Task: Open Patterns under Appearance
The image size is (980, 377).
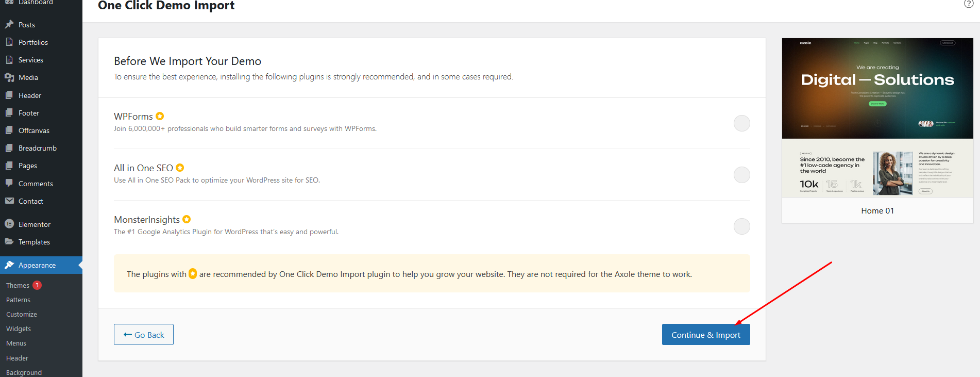Action: pyautogui.click(x=18, y=300)
